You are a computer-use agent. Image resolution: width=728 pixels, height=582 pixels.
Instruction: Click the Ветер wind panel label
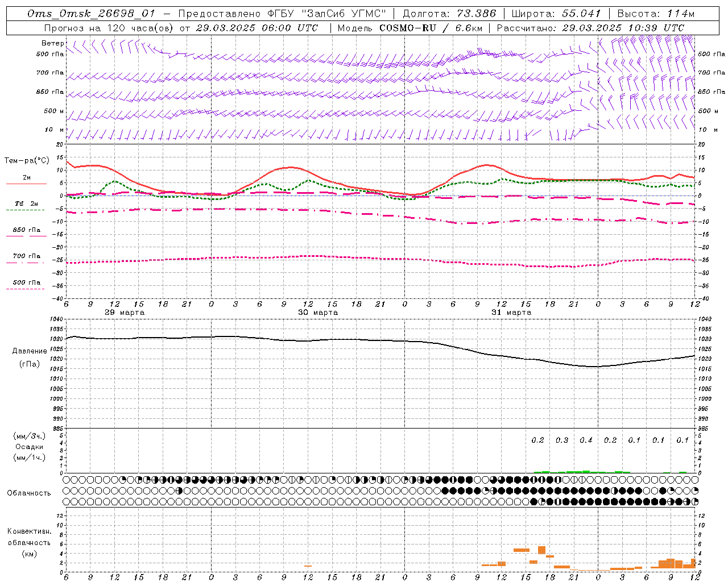point(52,43)
